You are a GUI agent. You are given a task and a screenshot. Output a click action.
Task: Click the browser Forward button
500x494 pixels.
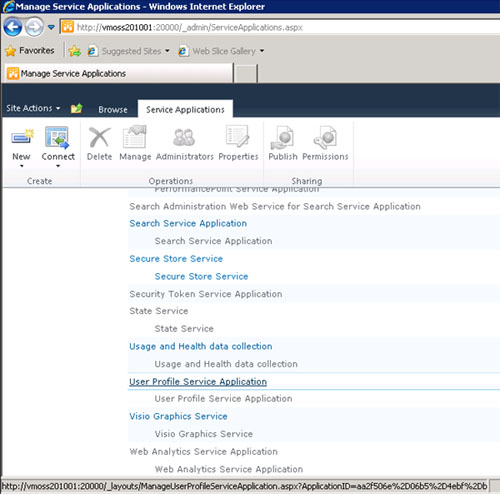coord(34,27)
